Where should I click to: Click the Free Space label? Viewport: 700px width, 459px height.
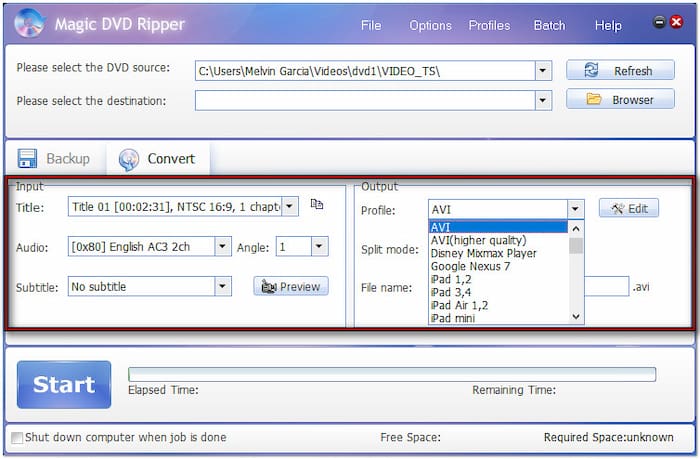pos(410,438)
